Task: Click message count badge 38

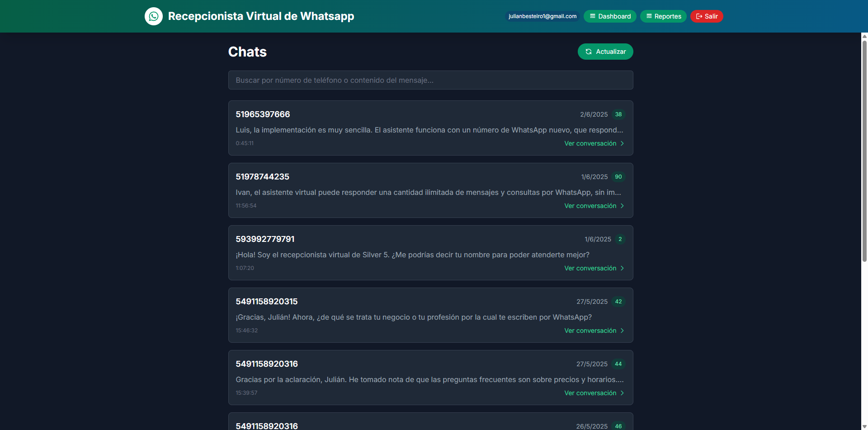Action: point(618,114)
